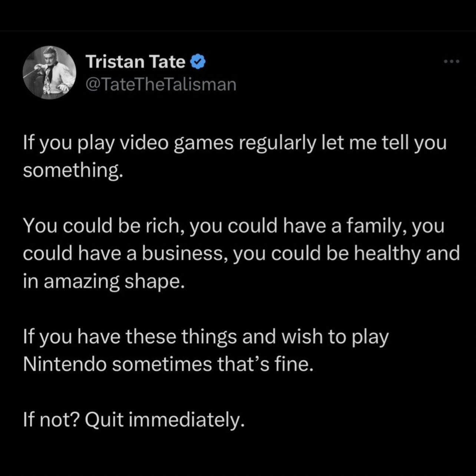Screen dimensions: 476x476
Task: Open the @TateTheTalisman handle link
Action: 161,84
